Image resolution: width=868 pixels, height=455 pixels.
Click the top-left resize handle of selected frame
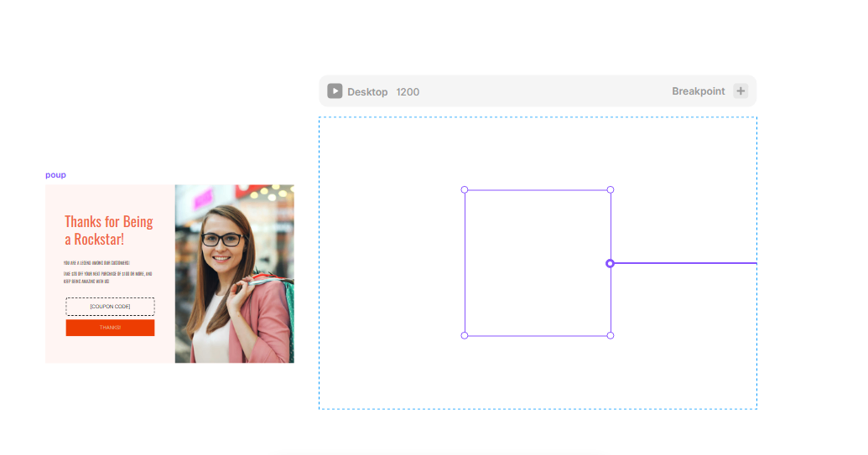(465, 189)
